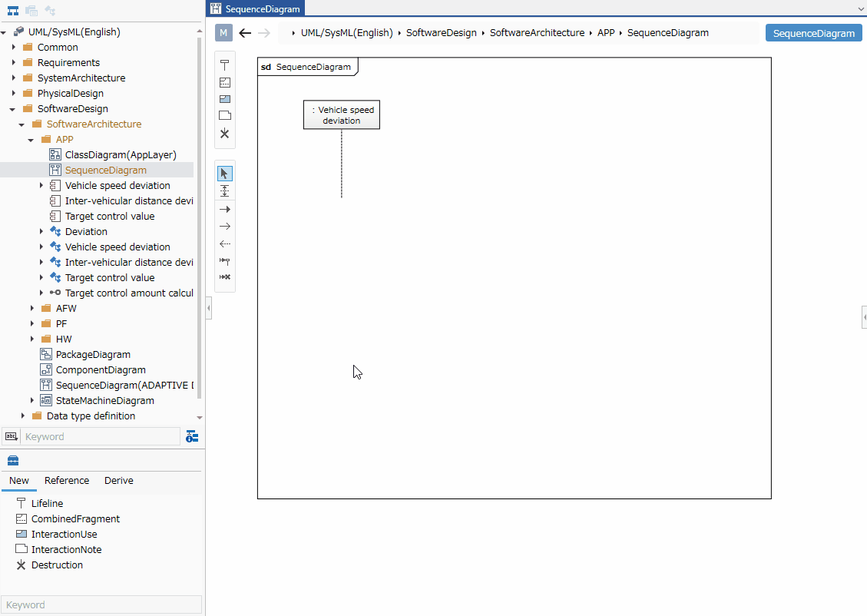867x616 pixels.
Task: Expand the SystemArchitecture folder
Action: click(x=14, y=78)
